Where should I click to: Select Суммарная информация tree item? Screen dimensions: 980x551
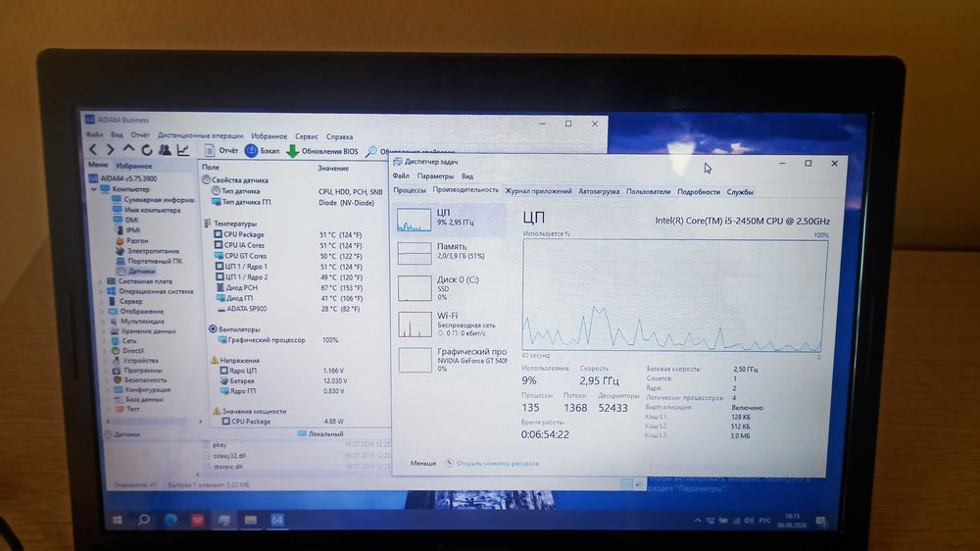click(x=153, y=199)
